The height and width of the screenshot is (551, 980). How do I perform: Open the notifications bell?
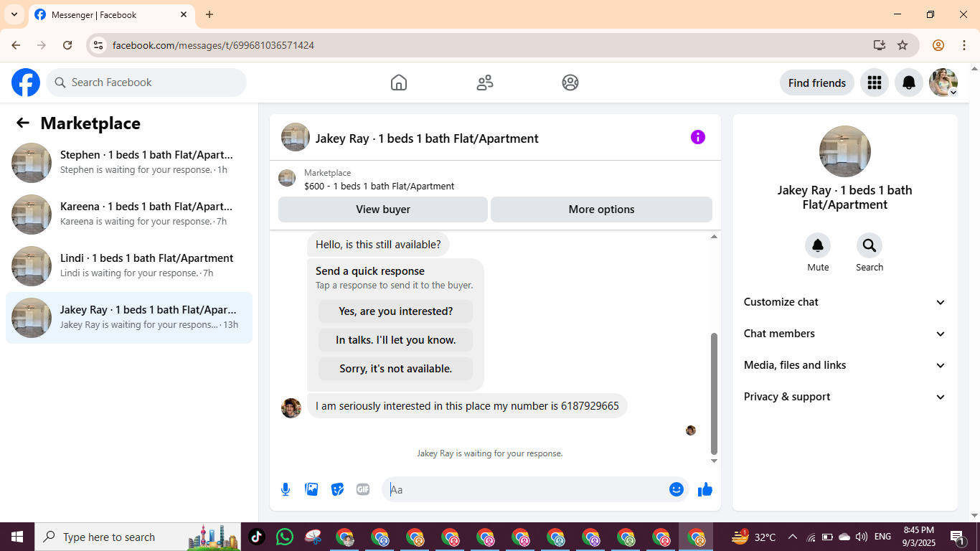(x=909, y=83)
